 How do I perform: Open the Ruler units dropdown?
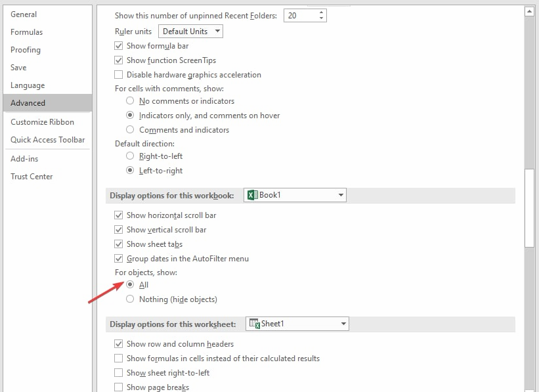tap(190, 32)
